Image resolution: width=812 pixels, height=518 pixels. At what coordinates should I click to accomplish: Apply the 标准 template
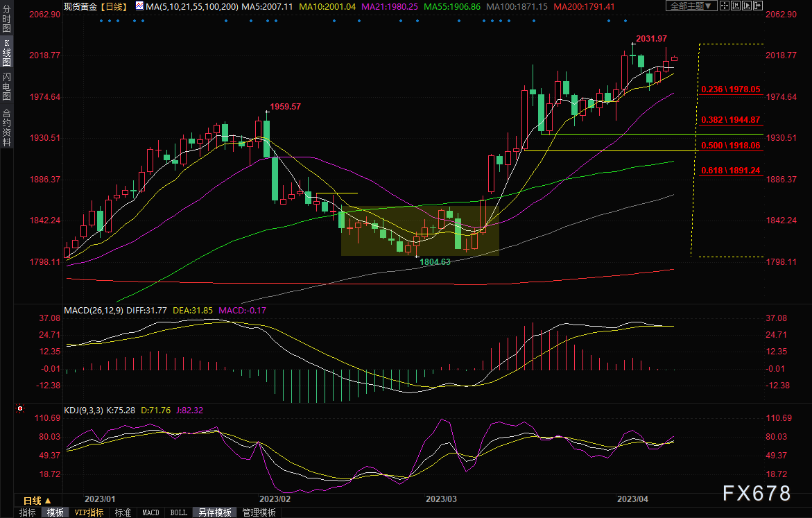(x=123, y=512)
